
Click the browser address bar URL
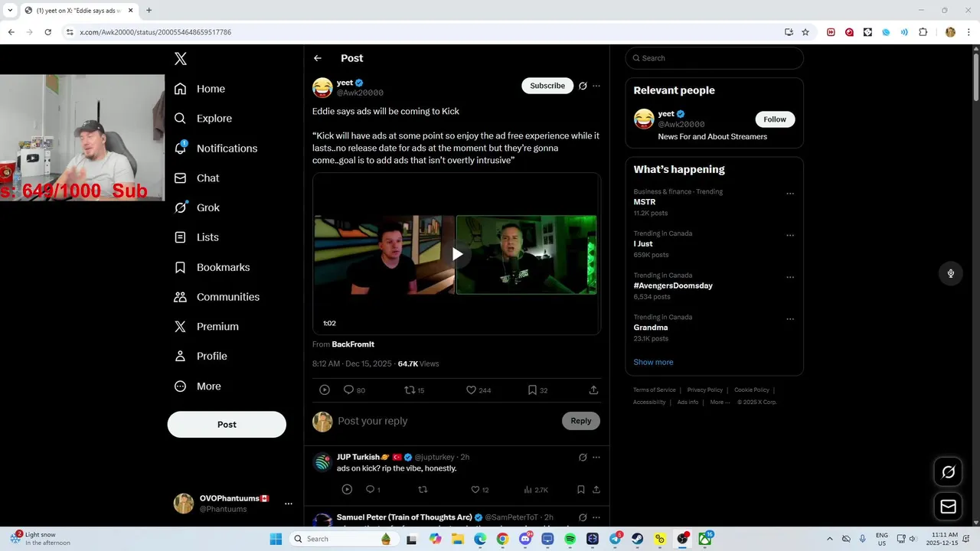click(x=155, y=32)
